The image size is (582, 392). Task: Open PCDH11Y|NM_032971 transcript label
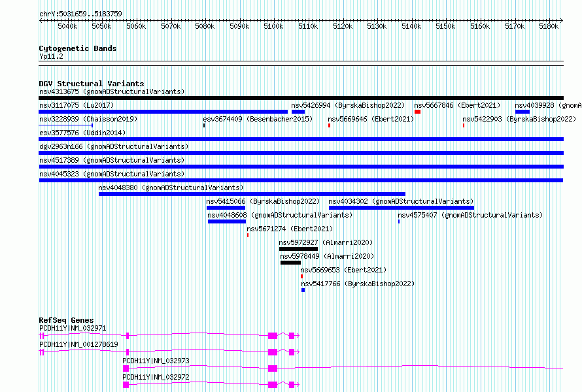pos(73,328)
